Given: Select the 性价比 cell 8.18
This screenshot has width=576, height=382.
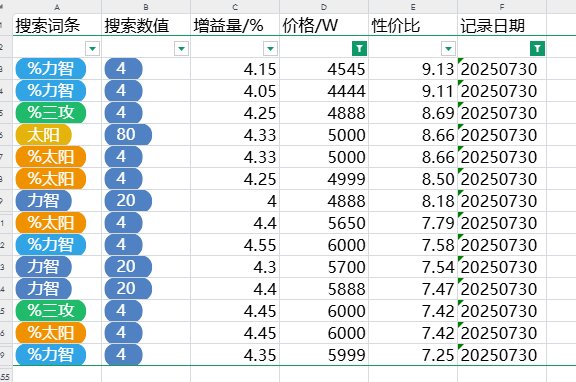Looking at the screenshot, I should 413,201.
